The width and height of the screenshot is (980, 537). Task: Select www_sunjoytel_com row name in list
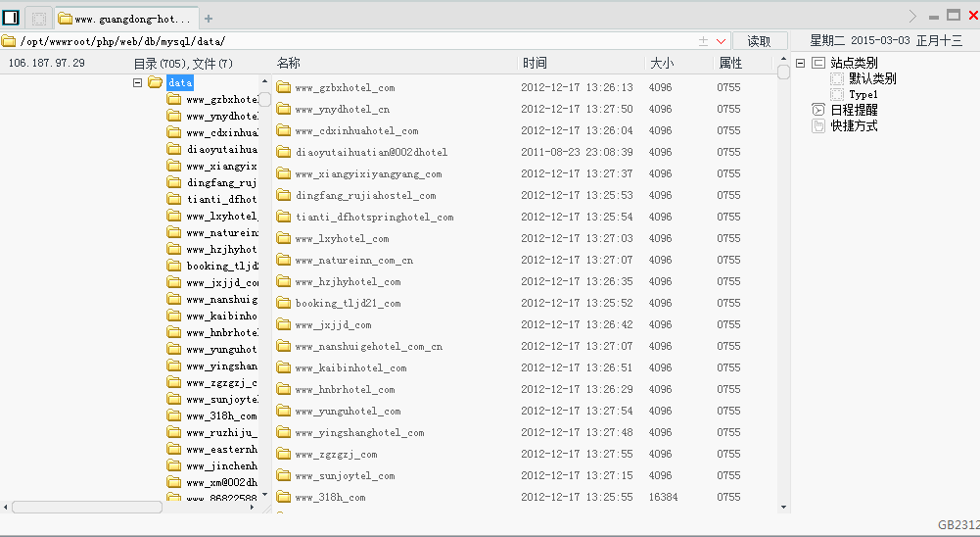[x=345, y=475]
